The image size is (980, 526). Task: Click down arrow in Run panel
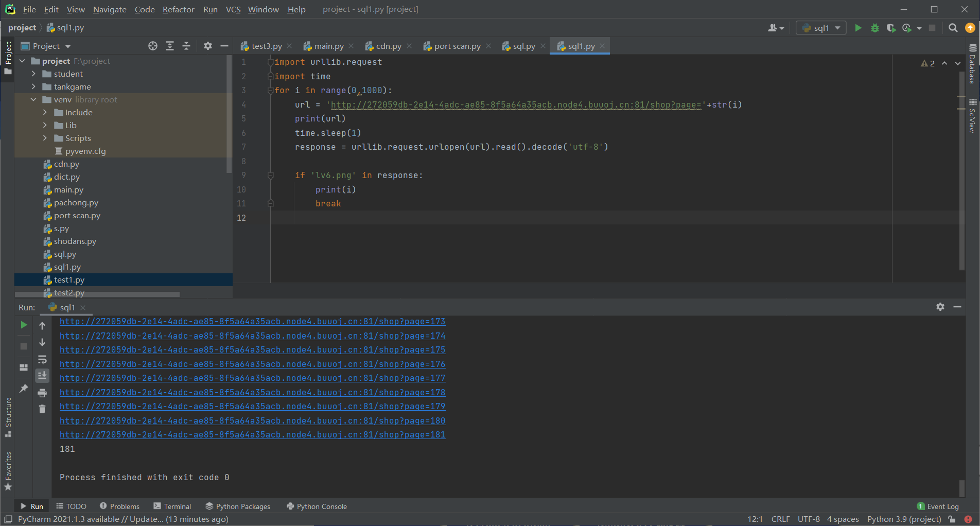click(x=42, y=342)
